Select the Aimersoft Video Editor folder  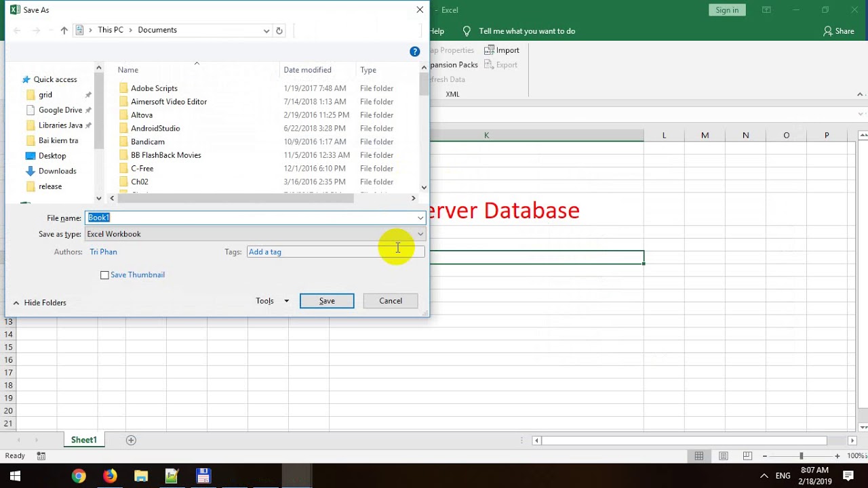pos(169,102)
